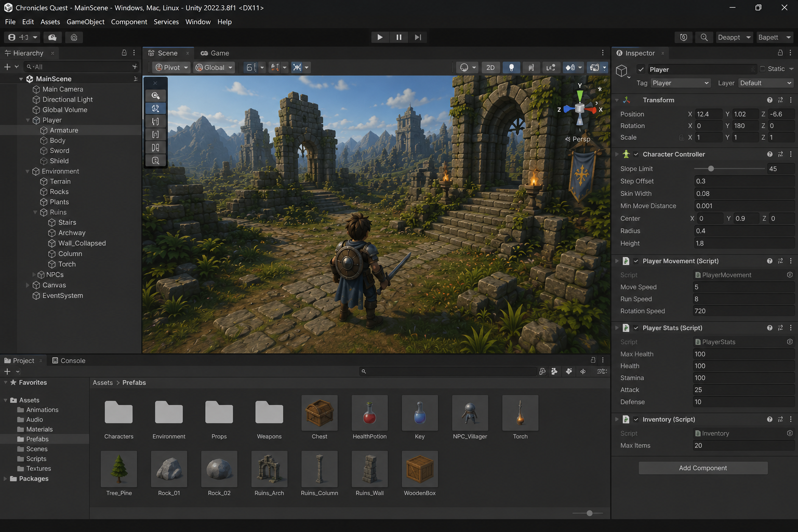798x532 pixels.
Task: Click the Pause playback button
Action: tap(399, 37)
